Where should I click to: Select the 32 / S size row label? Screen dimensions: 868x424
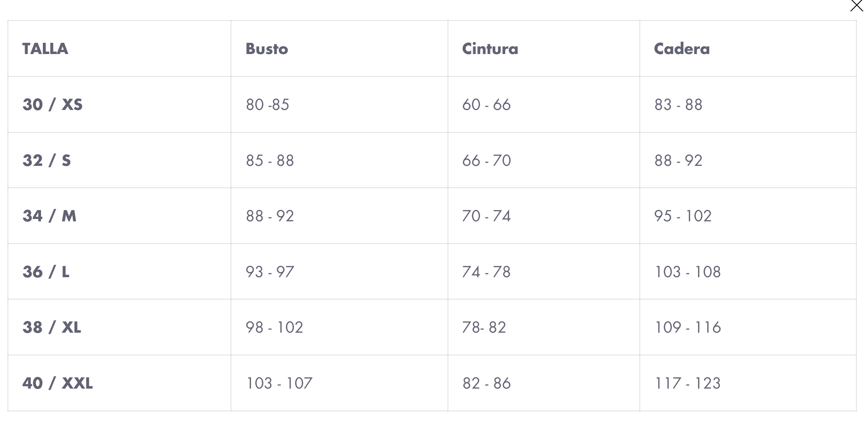tap(47, 160)
